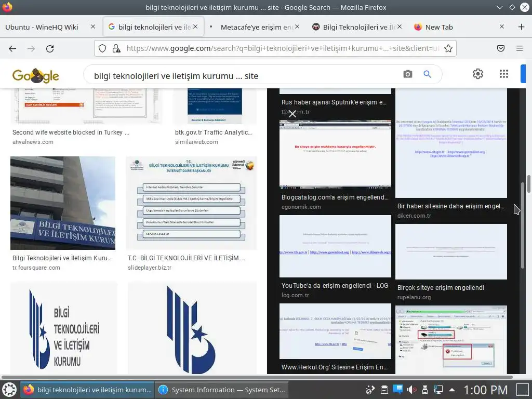Open tracking protection shield icon in address bar
The width and height of the screenshot is (532, 399).
pos(102,48)
